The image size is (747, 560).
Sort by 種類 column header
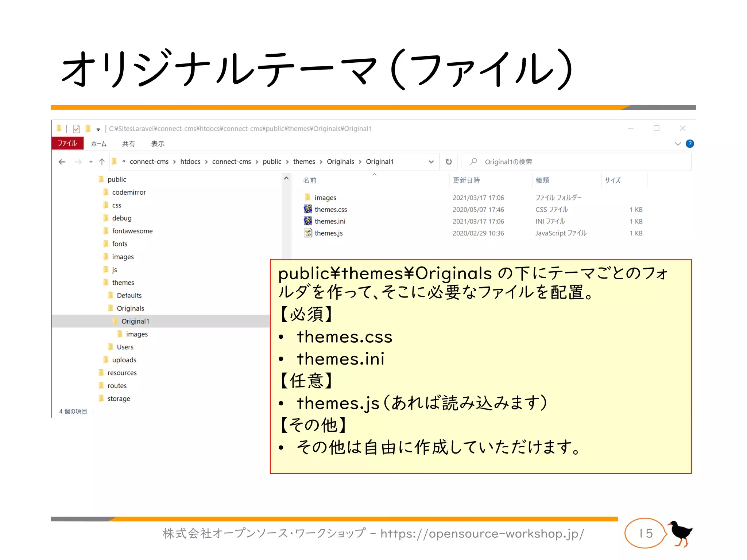[x=542, y=180]
